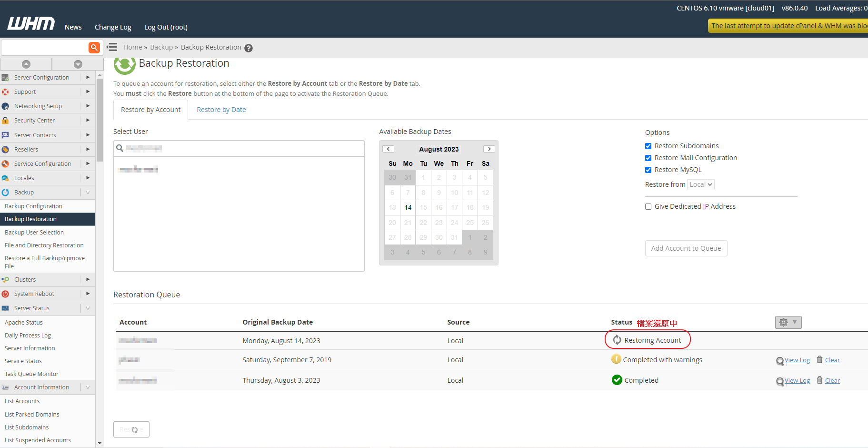
Task: Select August 14 in the calendar
Action: pos(408,207)
